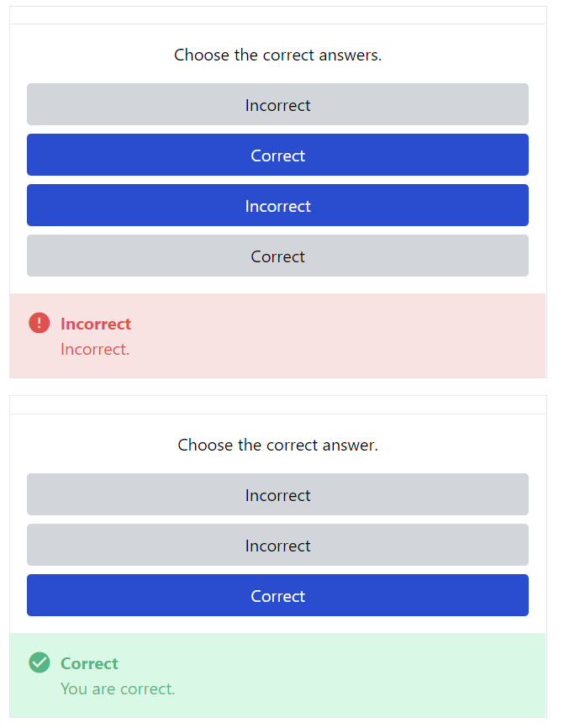Select gray Correct option in first question

pos(277,256)
